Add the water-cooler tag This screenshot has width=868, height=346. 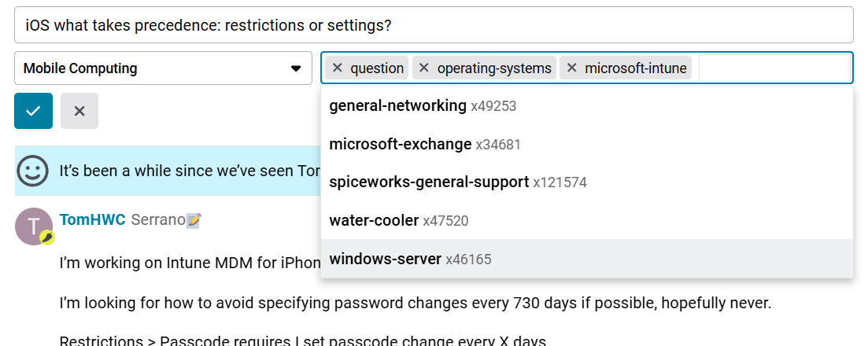(374, 220)
